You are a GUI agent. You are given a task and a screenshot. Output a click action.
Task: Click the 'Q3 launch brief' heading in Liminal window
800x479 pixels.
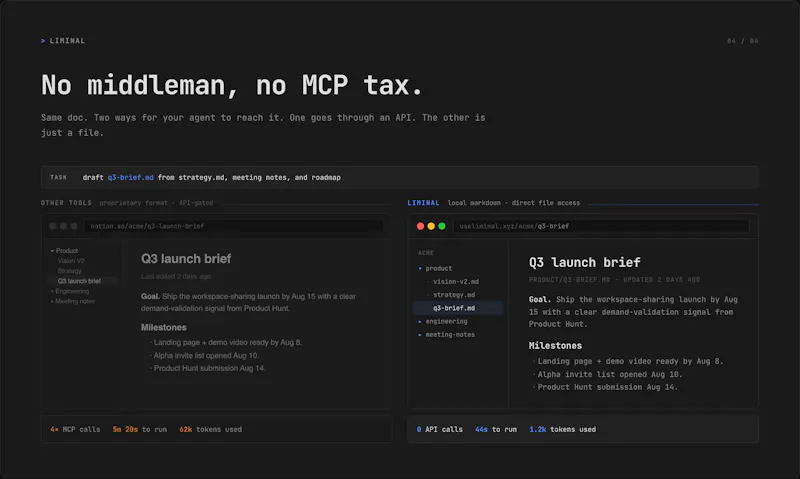(585, 262)
